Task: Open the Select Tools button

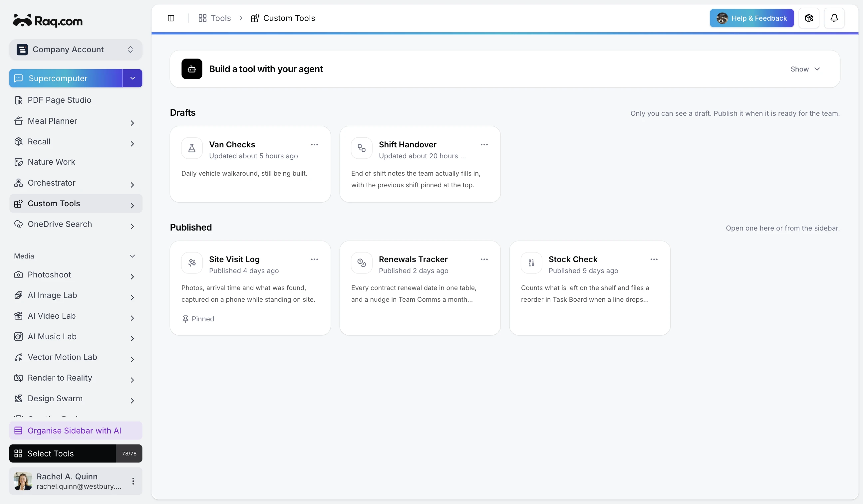Action: [62, 454]
